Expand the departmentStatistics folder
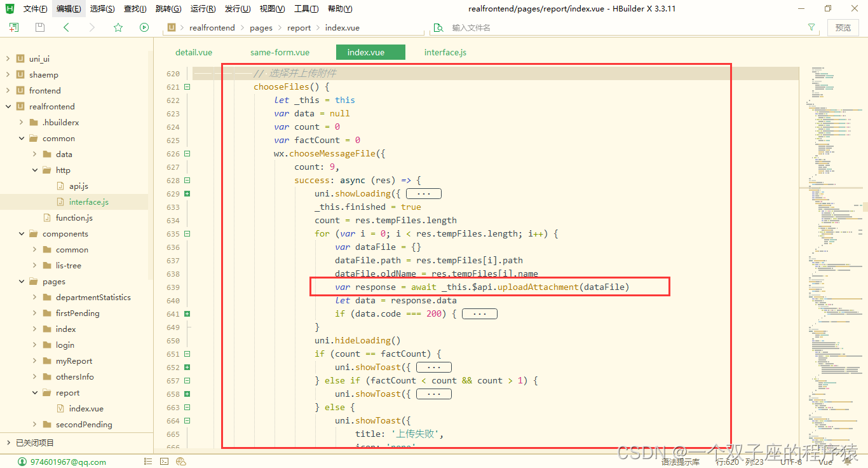 point(34,297)
